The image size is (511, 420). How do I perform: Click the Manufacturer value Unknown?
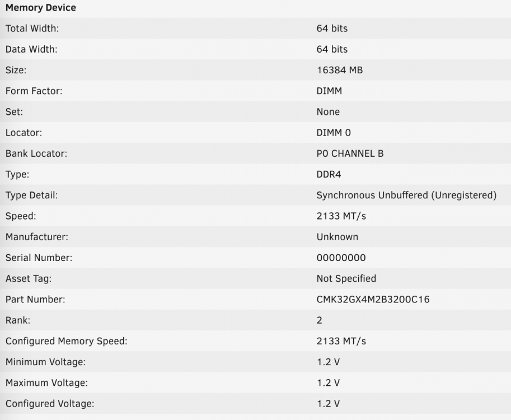(x=337, y=237)
